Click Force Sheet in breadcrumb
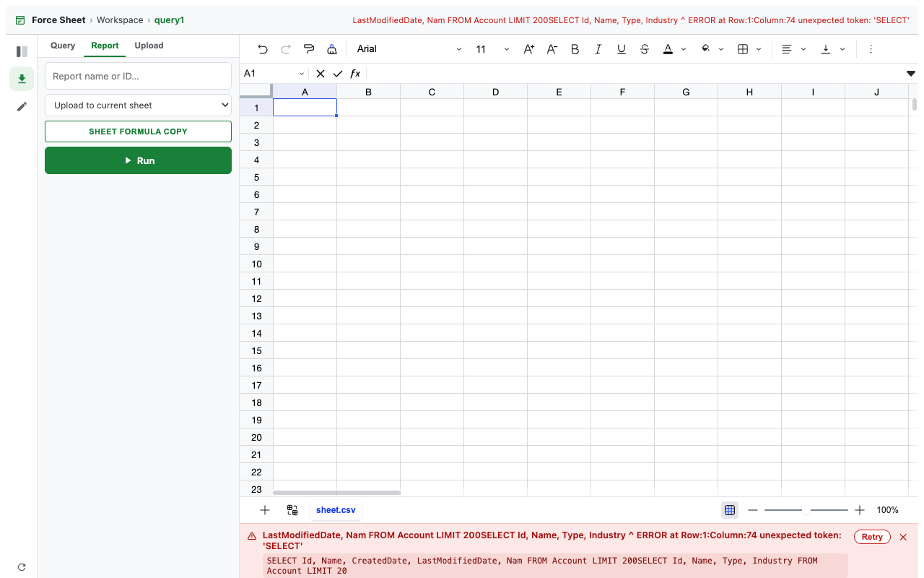The image size is (924, 578). coord(58,20)
